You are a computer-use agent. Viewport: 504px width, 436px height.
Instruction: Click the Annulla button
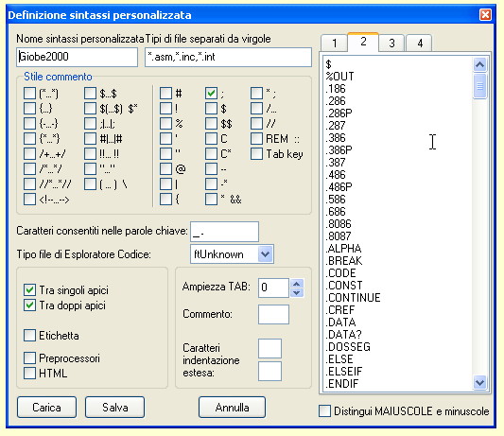pyautogui.click(x=232, y=408)
